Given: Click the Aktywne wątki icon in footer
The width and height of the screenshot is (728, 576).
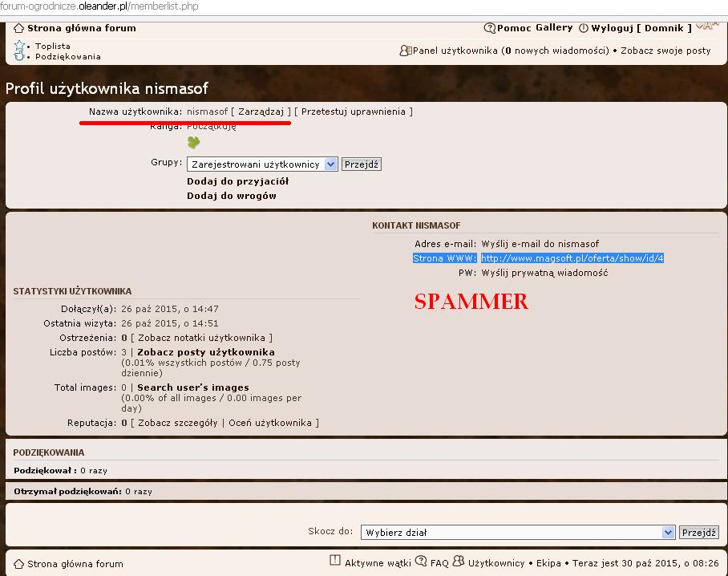Looking at the screenshot, I should pos(335,561).
